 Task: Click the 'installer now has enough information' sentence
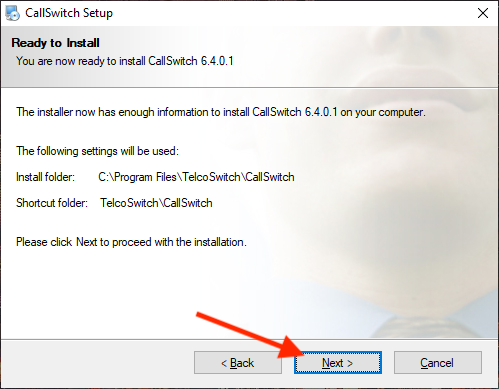coord(221,112)
